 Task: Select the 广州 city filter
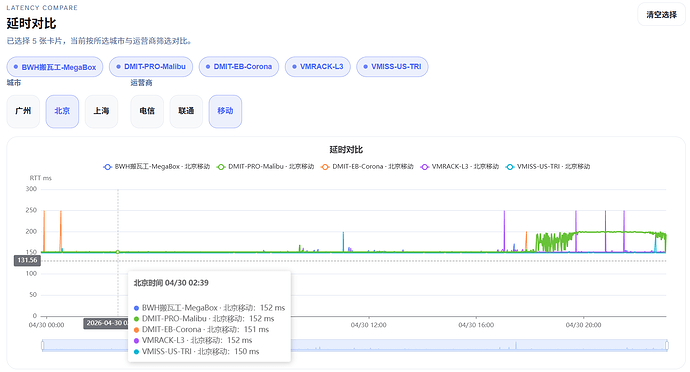coord(23,111)
